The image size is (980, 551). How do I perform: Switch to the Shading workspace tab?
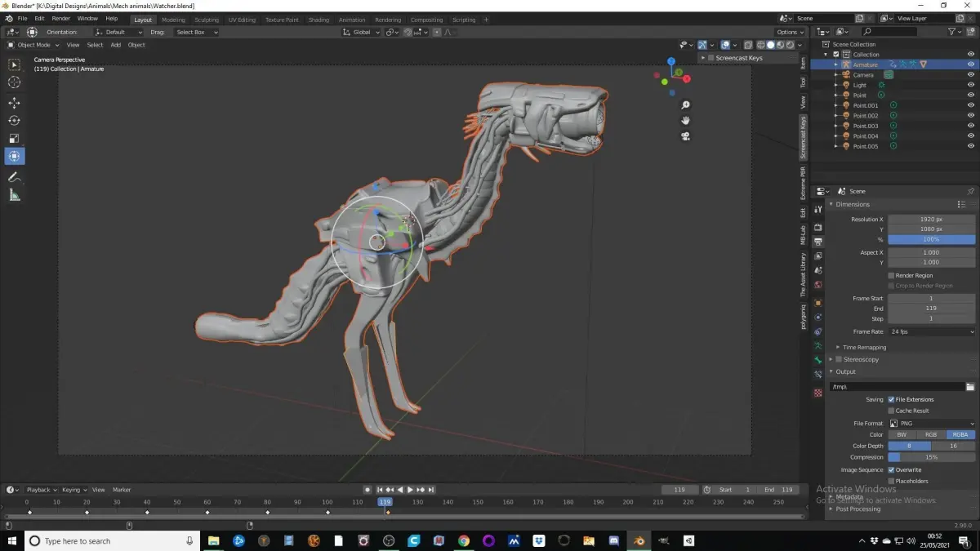click(x=319, y=20)
